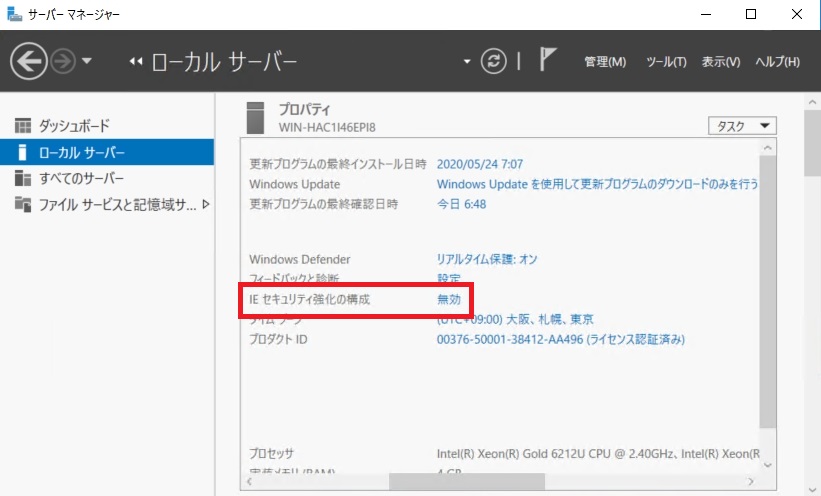
Task: Click the ダッシュボード grid icon
Action: point(23,126)
